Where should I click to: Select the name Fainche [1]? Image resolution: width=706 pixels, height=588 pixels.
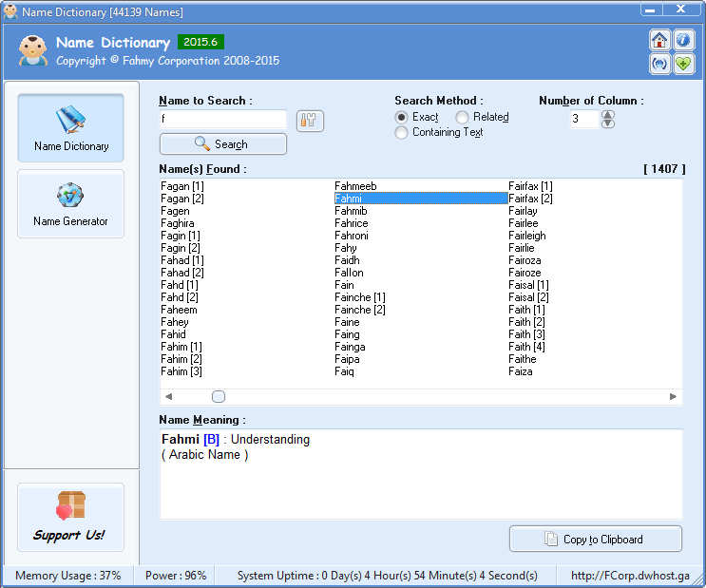tap(360, 297)
